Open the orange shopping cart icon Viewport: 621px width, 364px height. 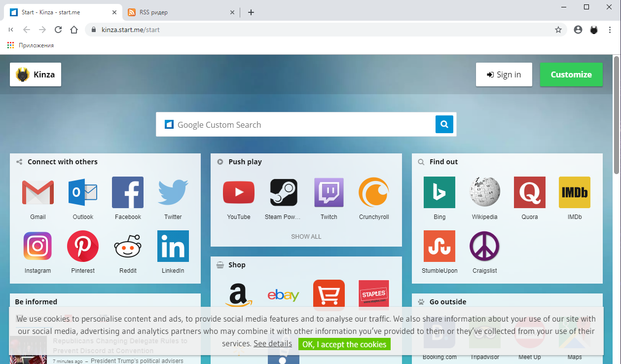click(329, 294)
